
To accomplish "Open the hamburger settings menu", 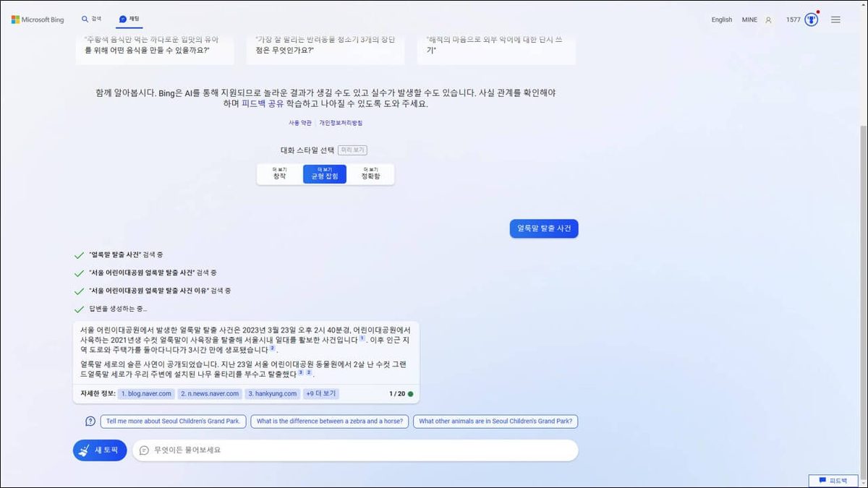I will (835, 20).
